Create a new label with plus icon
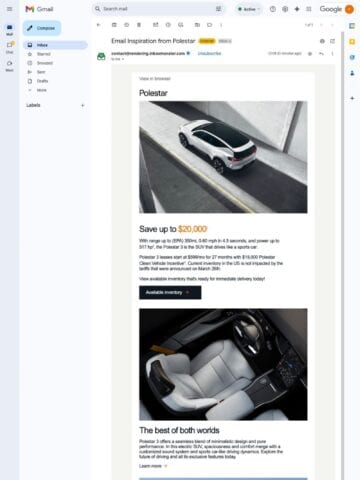 (x=83, y=105)
